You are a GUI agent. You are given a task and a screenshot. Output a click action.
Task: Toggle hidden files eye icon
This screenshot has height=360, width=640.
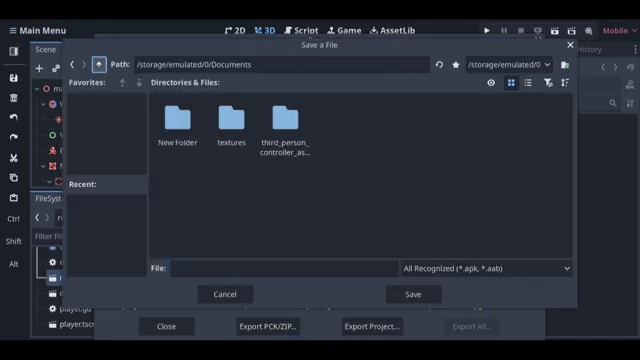(x=491, y=83)
